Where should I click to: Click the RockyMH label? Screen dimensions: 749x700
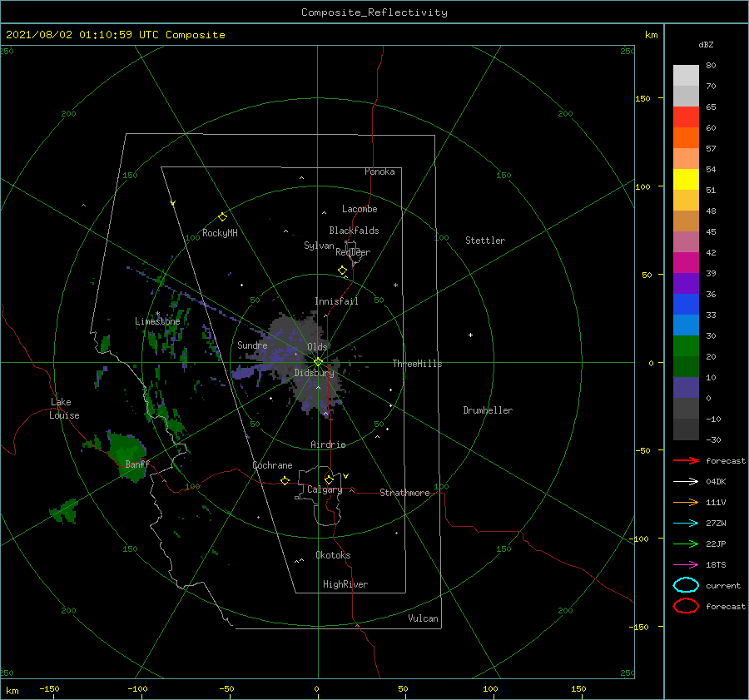tap(220, 233)
